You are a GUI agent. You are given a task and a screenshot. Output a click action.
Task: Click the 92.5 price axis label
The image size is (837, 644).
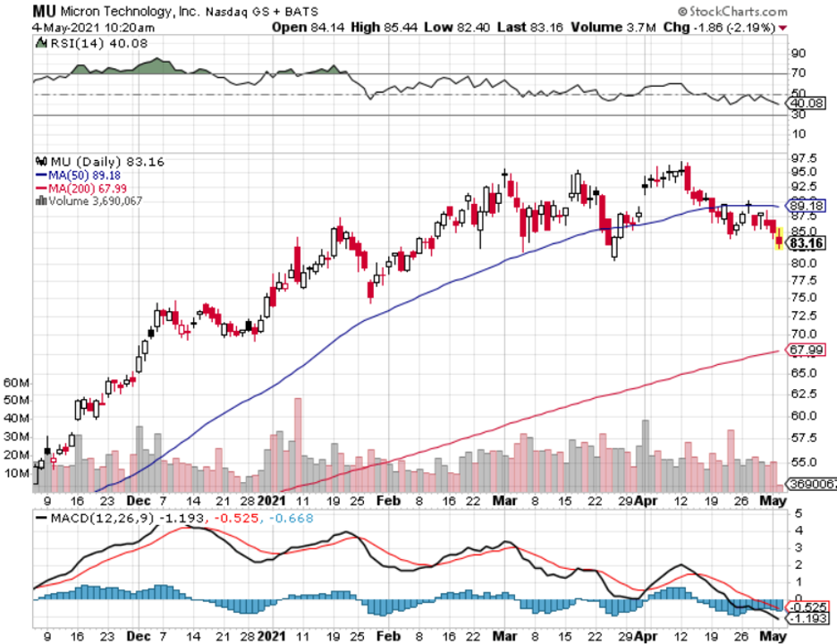coord(804,186)
